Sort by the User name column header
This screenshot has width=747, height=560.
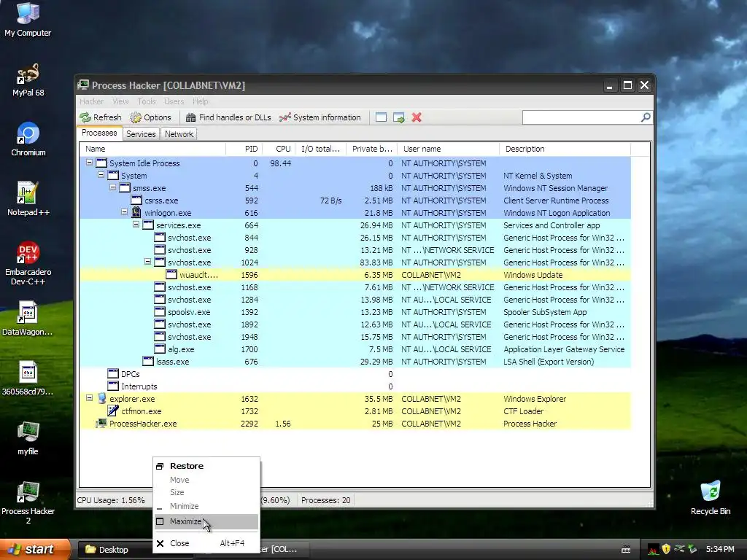449,149
